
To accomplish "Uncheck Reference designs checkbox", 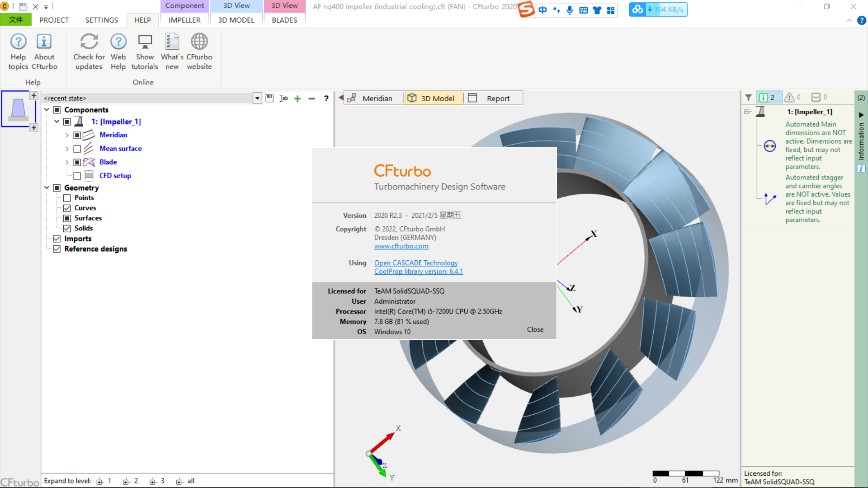I will click(57, 249).
